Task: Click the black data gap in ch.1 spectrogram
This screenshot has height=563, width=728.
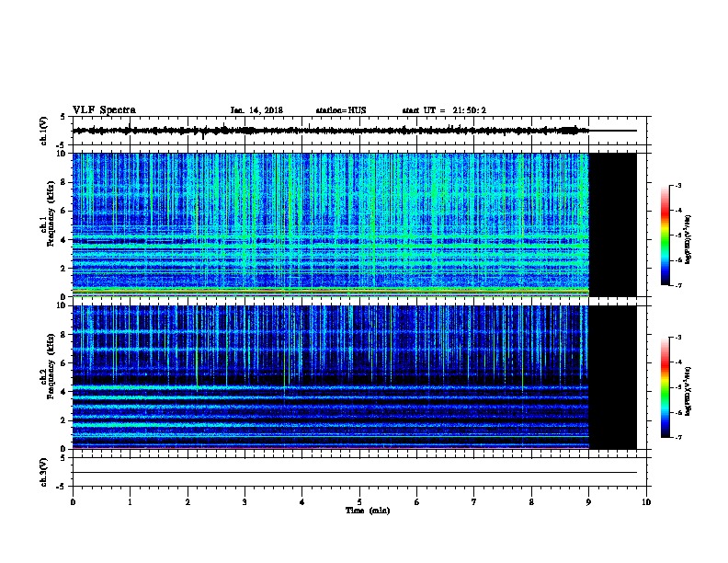Action: pyautogui.click(x=612, y=224)
